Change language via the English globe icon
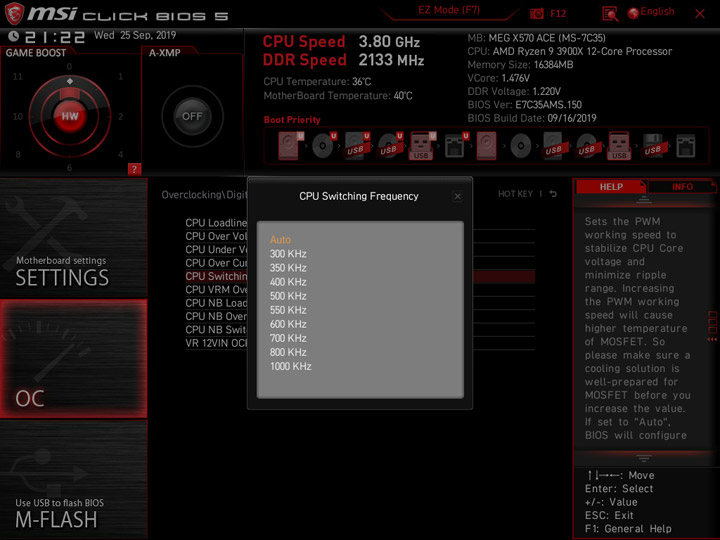 tap(633, 13)
